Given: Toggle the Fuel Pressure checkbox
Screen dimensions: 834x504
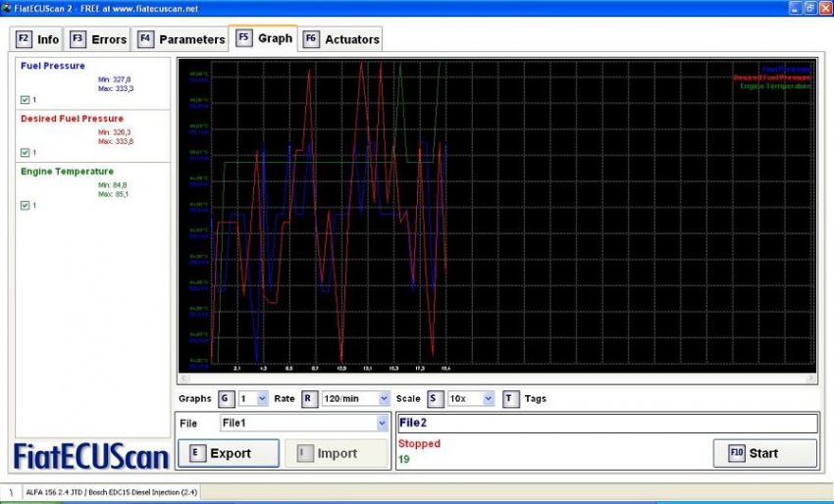Looking at the screenshot, I should coord(25,99).
